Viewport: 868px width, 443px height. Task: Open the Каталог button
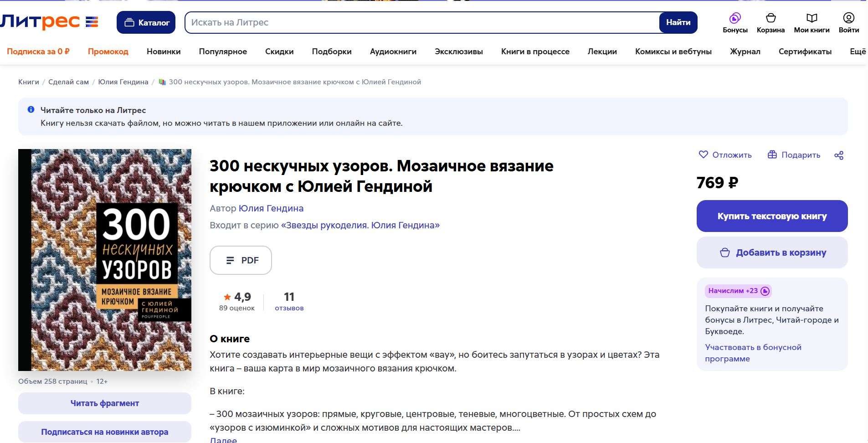(x=146, y=22)
